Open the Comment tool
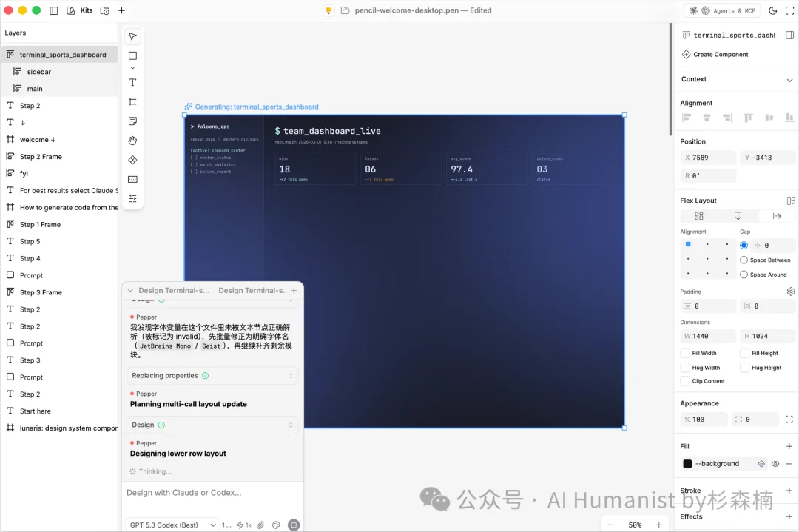 (x=132, y=121)
